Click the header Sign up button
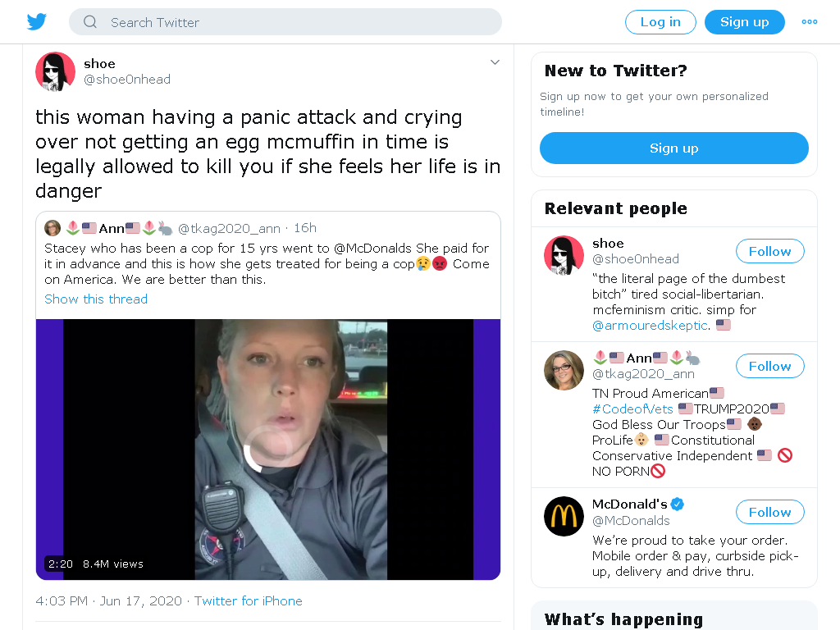Viewport: 840px width, 630px height. (745, 22)
